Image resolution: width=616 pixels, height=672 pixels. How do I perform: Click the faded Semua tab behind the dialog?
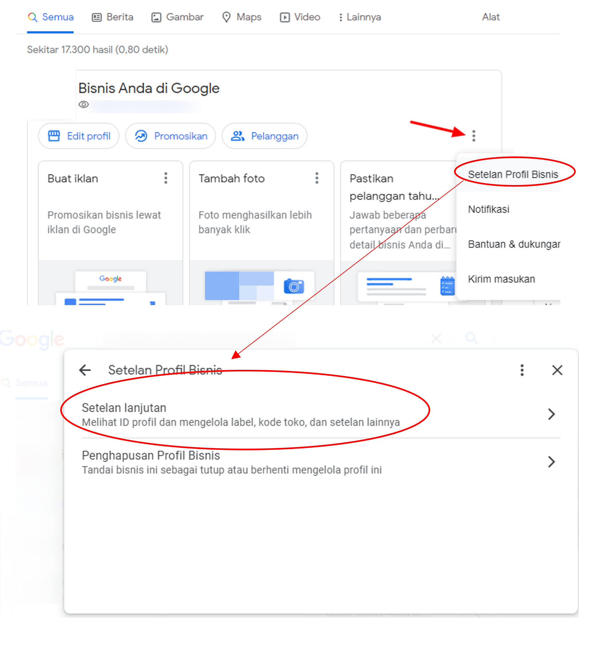click(31, 383)
